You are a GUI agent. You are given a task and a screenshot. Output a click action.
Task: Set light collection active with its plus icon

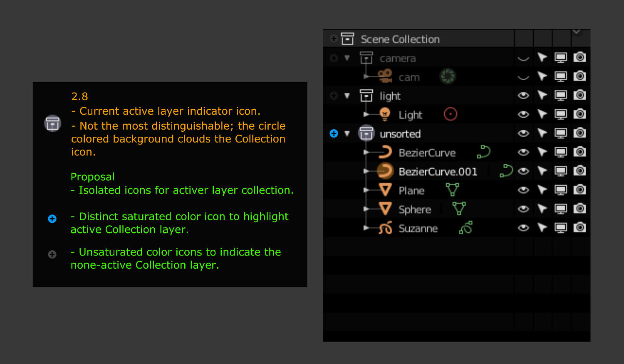334,96
